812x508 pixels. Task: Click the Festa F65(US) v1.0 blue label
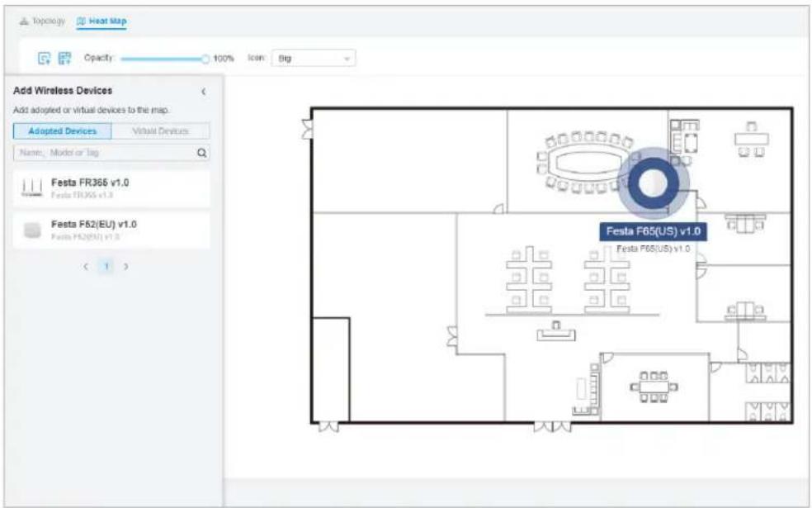653,231
